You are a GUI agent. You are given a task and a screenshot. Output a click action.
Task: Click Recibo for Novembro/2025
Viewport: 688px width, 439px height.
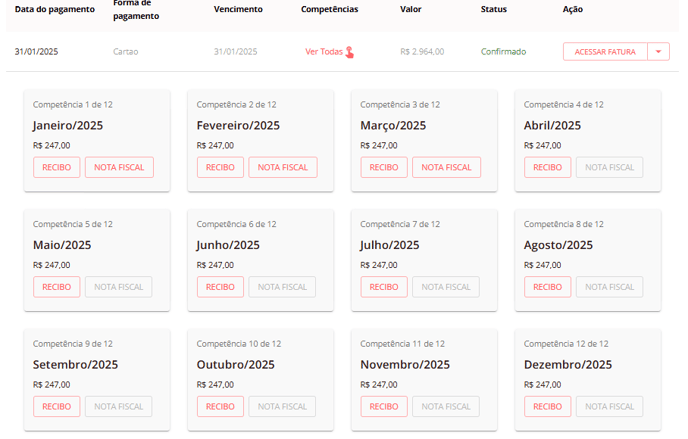(384, 407)
